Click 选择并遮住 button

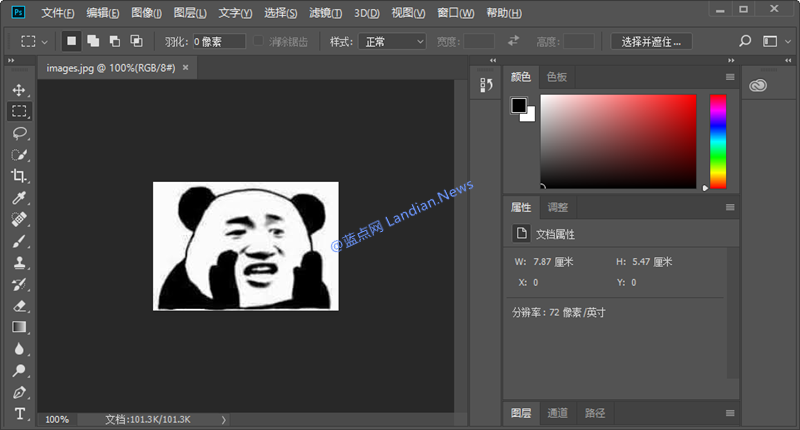pyautogui.click(x=651, y=41)
